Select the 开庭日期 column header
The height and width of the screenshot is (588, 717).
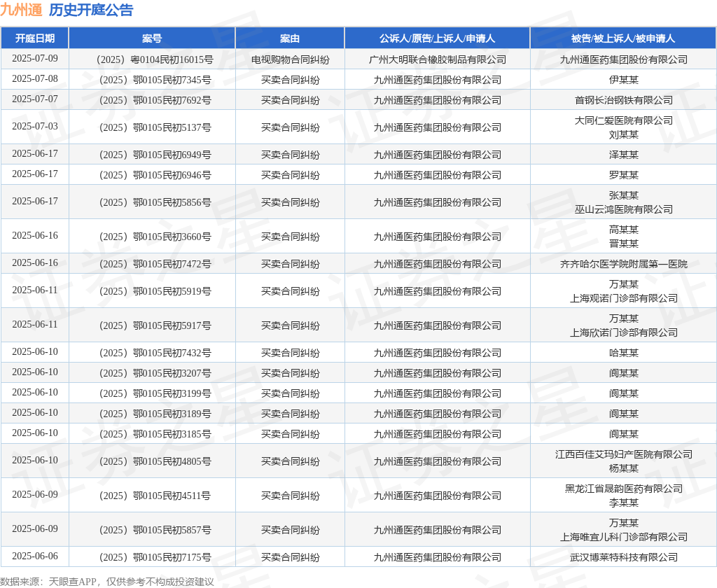[x=35, y=38]
